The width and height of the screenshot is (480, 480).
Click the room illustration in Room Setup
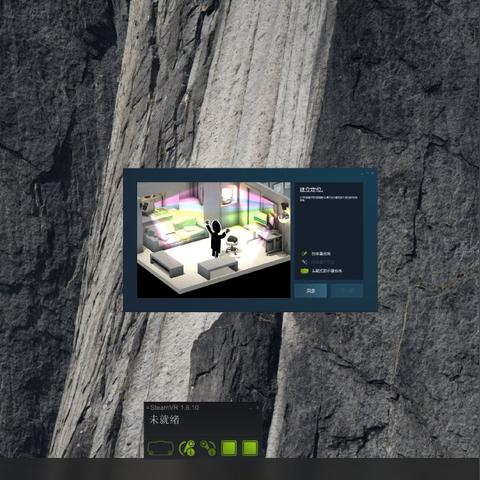click(214, 240)
